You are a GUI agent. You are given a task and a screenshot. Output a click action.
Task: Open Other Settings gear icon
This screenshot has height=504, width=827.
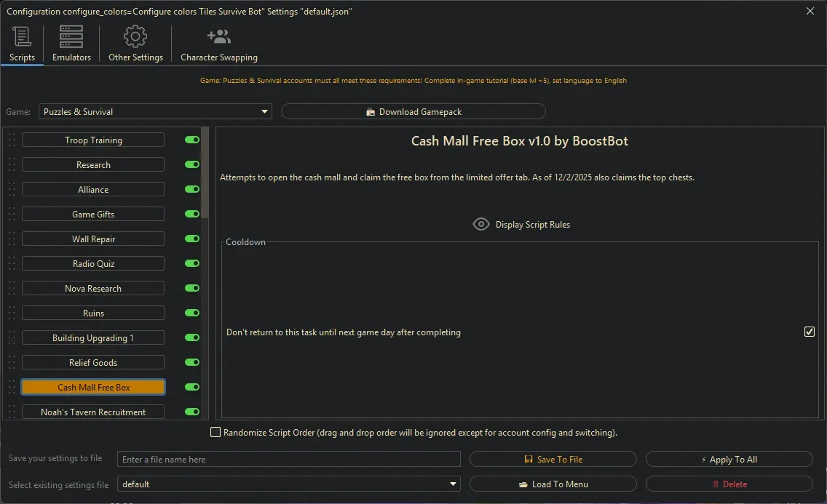tap(135, 36)
